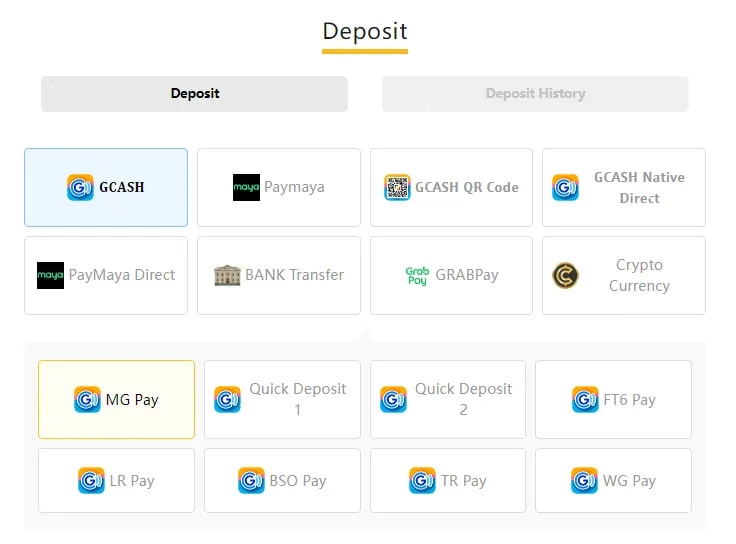Click the Deposit page heading
Image resolution: width=736 pixels, height=544 pixels.
tap(365, 31)
